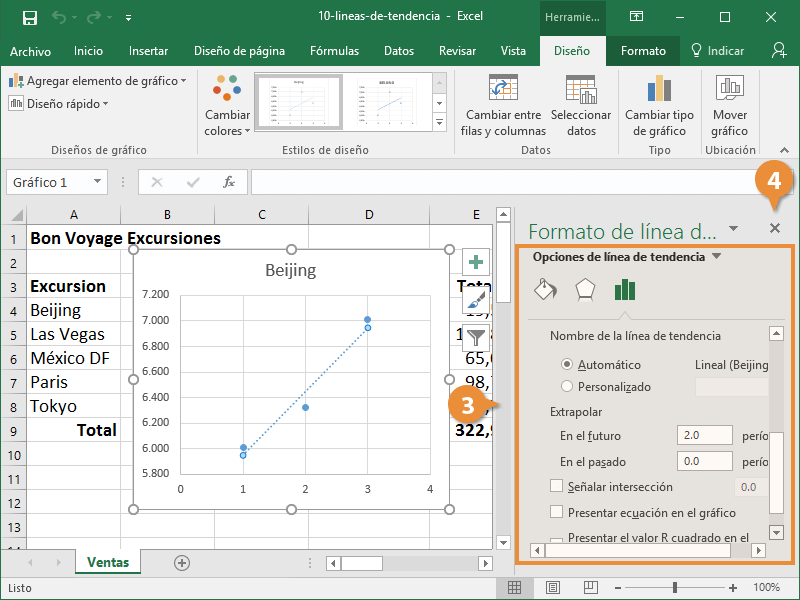Click the Mover gráfico icon
The image size is (800, 600).
[730, 106]
